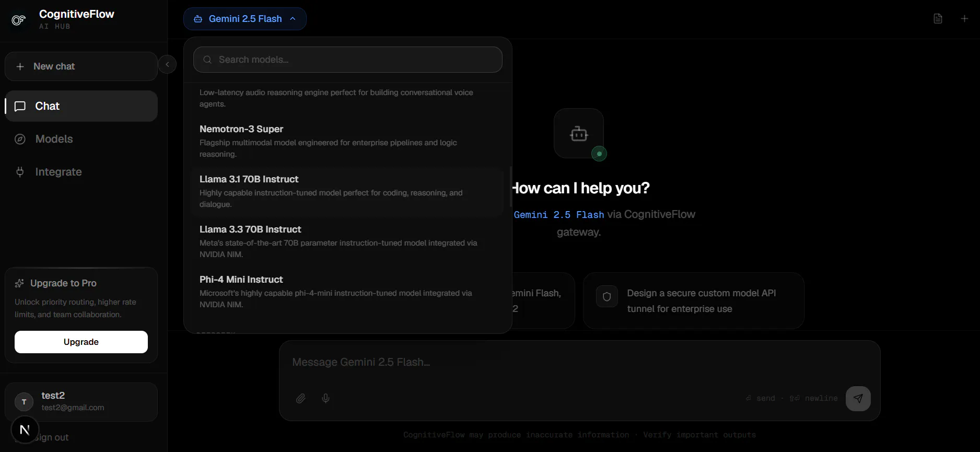Click Sign out
The image size is (980, 452).
(x=51, y=437)
